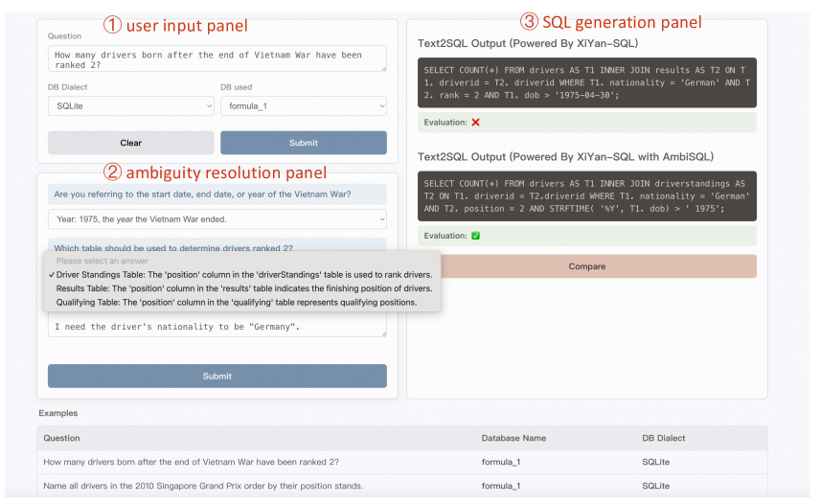Click the DB Dialect column header
The image size is (821, 504).
[x=663, y=438]
